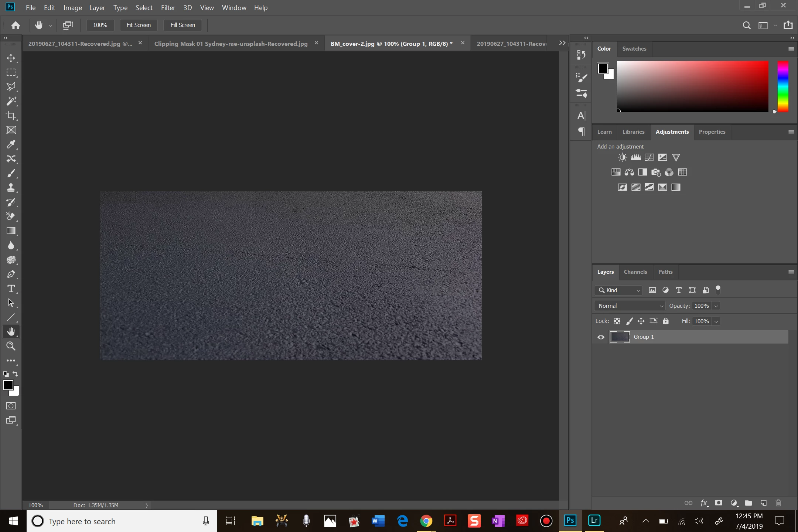798x532 pixels.
Task: Add a Brightness/Contrast adjustment
Action: tap(622, 157)
